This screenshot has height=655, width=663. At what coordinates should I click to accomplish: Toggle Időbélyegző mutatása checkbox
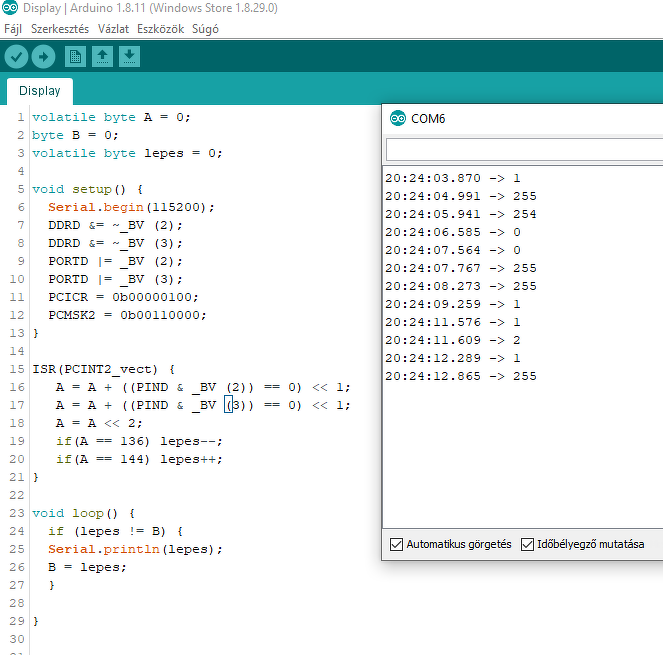527,544
